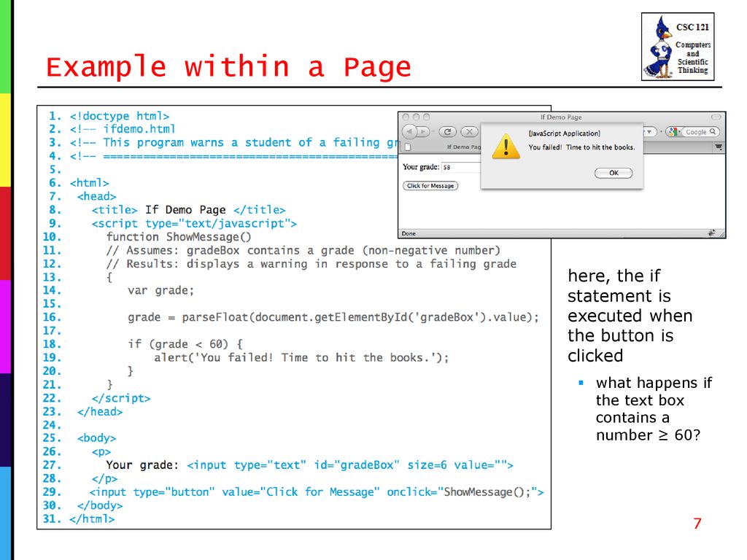
Task: Click the 'here, the if statement is executed' paragraph
Action: pos(630,316)
